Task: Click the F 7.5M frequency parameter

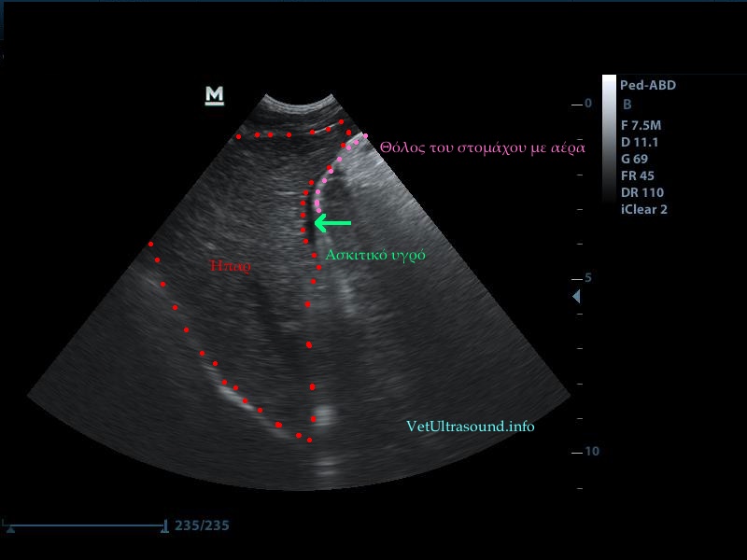Action: [x=641, y=123]
